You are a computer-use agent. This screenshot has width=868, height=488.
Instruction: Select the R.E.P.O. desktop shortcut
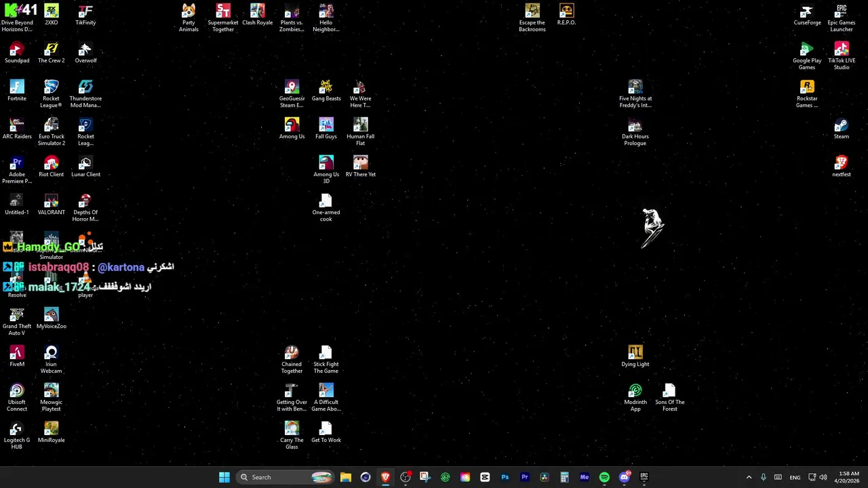coord(566,14)
